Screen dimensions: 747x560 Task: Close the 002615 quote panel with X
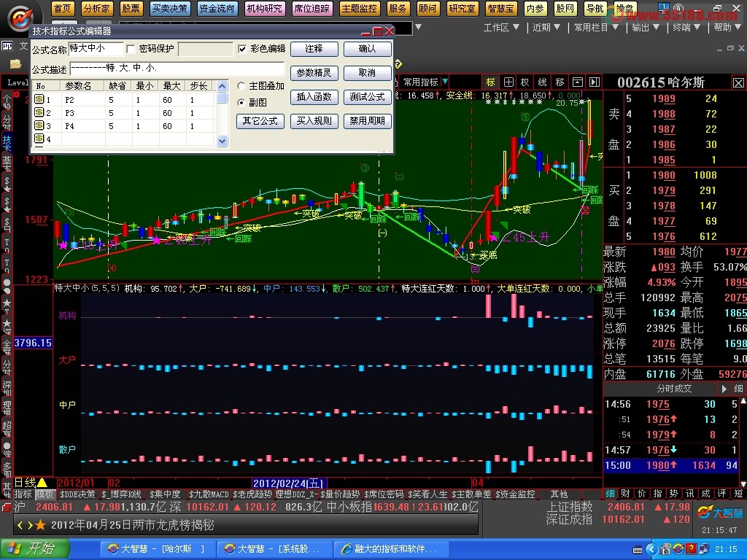pyautogui.click(x=738, y=83)
